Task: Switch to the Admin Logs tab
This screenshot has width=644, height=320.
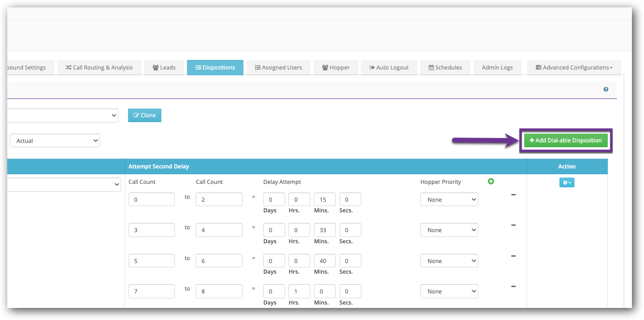Action: [x=497, y=67]
